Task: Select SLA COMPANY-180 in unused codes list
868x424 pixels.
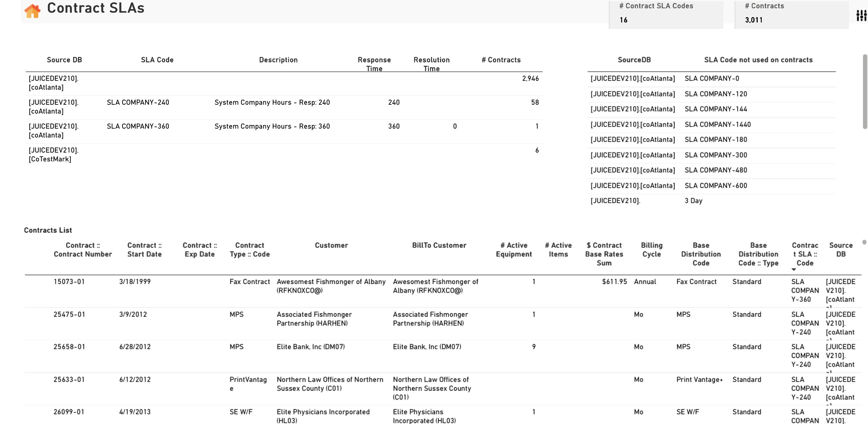Action: 716,139
